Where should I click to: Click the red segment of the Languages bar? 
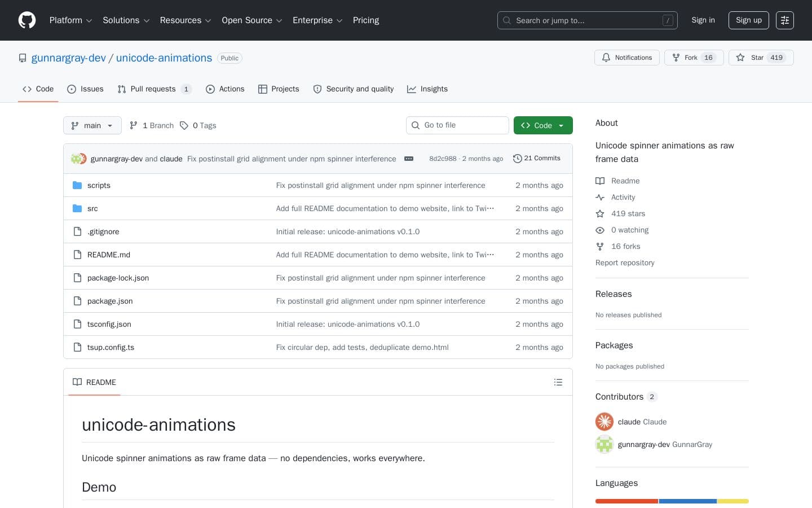626,501
